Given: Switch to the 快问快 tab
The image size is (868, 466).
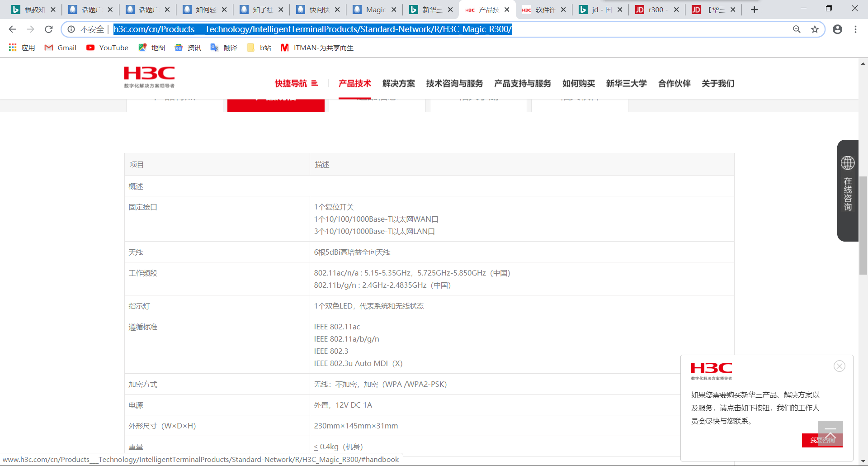Looking at the screenshot, I should click(319, 10).
